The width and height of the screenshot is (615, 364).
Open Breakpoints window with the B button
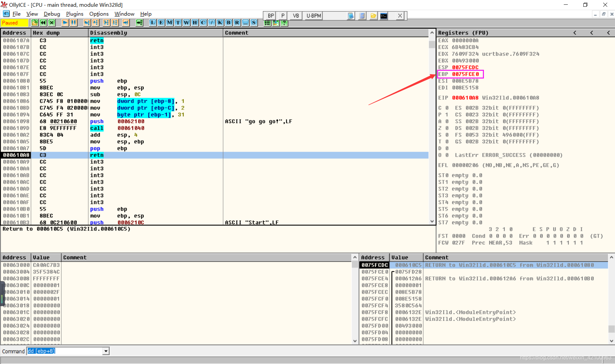click(x=229, y=23)
